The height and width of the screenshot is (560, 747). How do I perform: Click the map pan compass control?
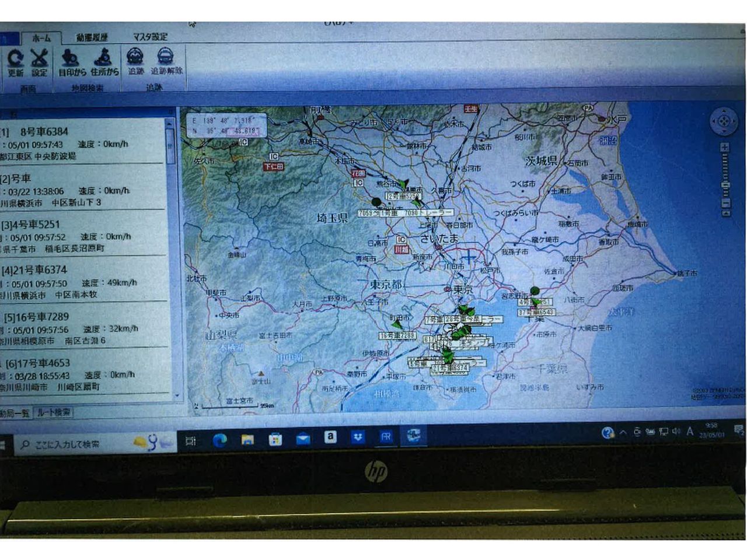[x=723, y=121]
